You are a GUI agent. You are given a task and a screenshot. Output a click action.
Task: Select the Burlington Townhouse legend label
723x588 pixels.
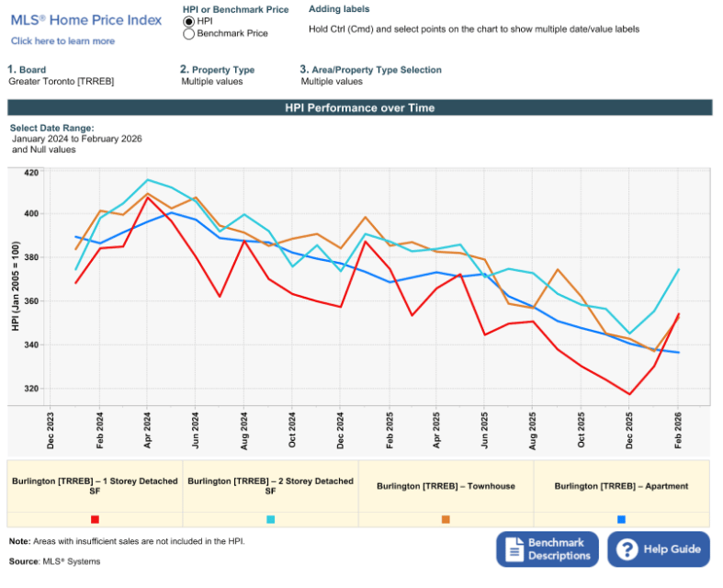coord(446,486)
